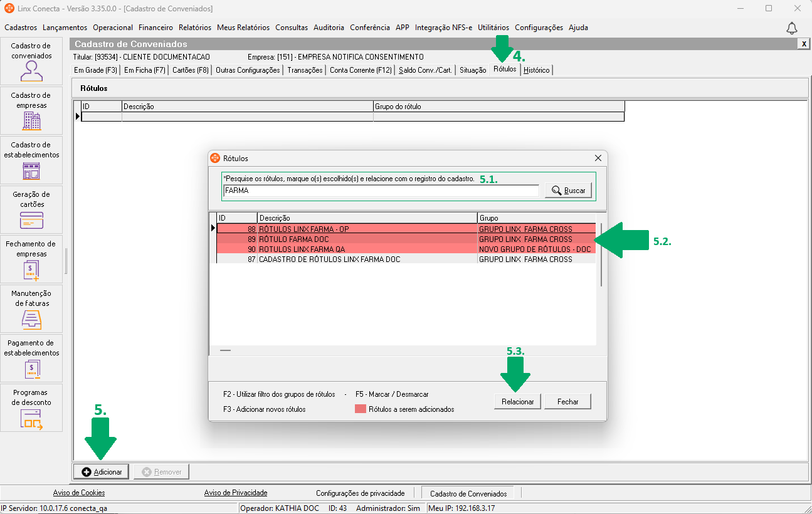This screenshot has width=812, height=514.
Task: Open the Utilitários menu
Action: 493,28
